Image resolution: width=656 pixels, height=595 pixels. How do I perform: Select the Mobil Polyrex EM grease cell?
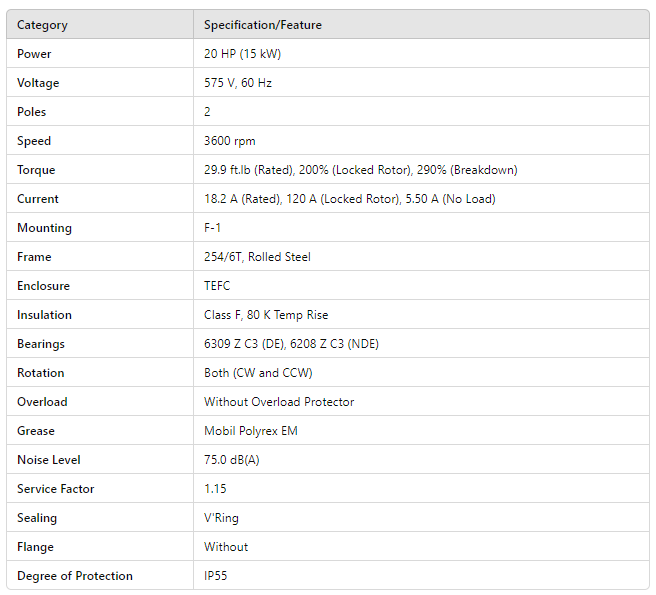[x=251, y=431]
